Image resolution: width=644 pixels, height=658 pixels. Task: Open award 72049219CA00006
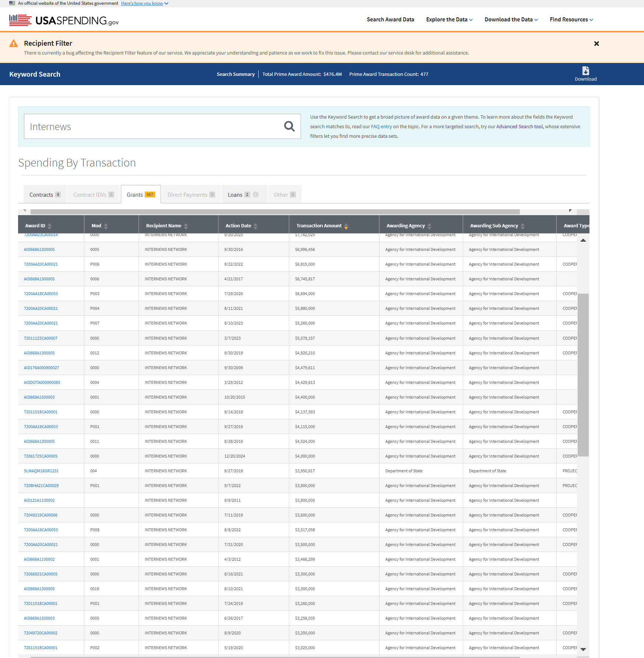coord(41,515)
